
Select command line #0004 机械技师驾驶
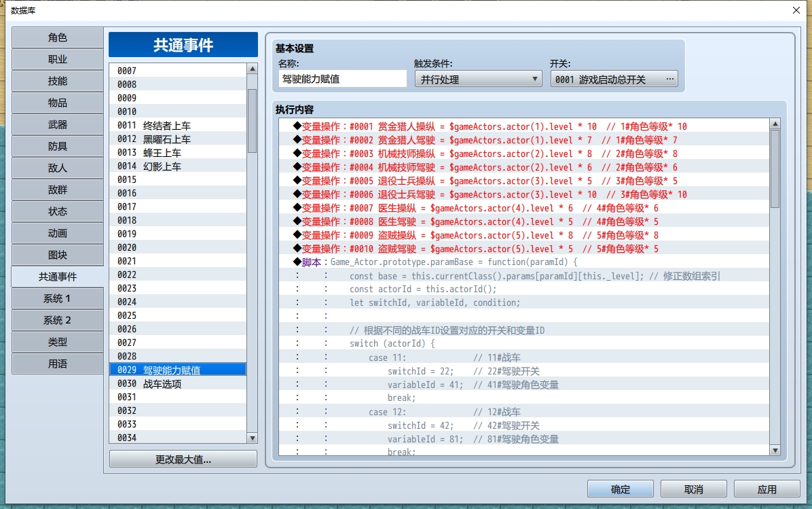pyautogui.click(x=524, y=167)
